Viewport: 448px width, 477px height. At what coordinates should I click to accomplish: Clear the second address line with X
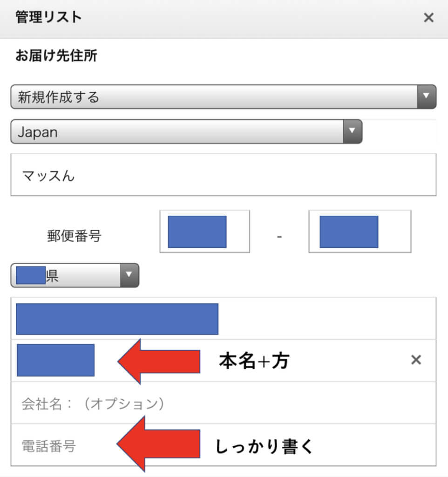416,360
